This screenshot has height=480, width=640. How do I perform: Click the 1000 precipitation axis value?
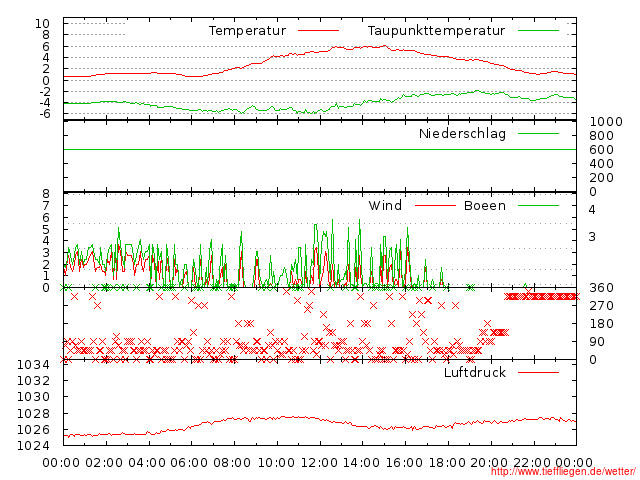tap(606, 122)
